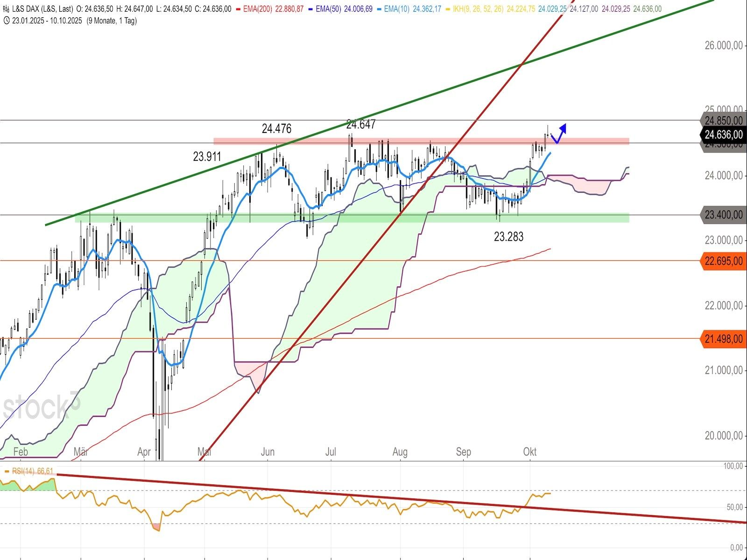Click the 24.647 high price annotation

click(360, 124)
